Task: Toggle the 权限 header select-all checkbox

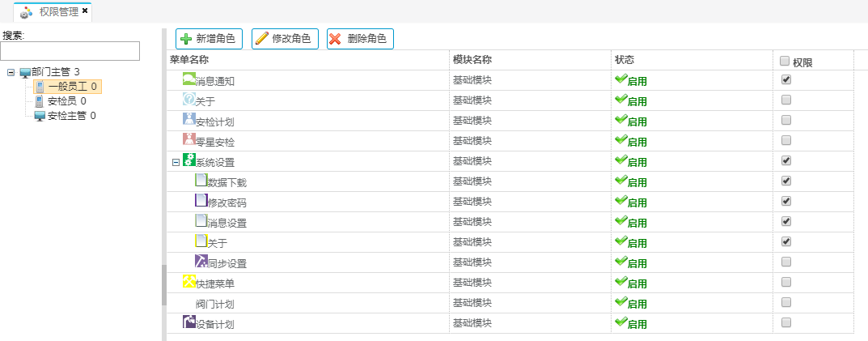Action: (x=784, y=61)
